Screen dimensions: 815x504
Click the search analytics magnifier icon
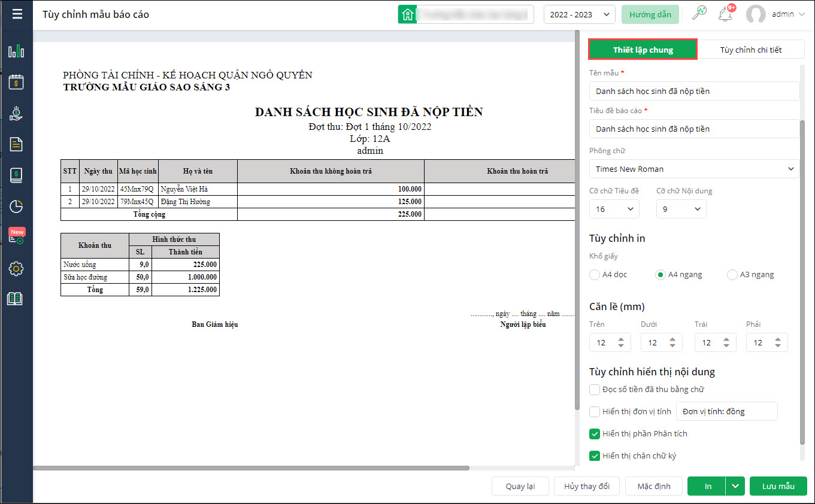(698, 14)
